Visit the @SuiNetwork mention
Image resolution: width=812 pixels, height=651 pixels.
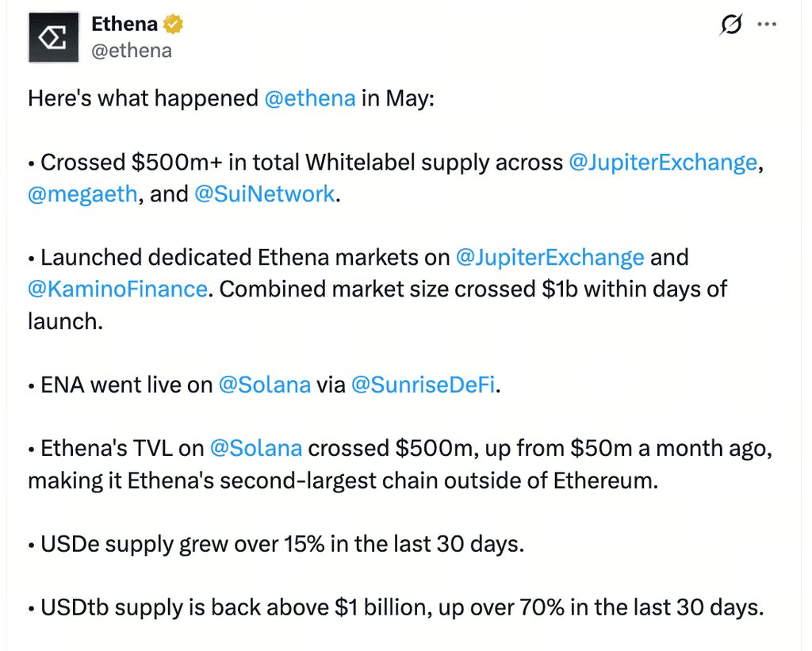tap(265, 194)
